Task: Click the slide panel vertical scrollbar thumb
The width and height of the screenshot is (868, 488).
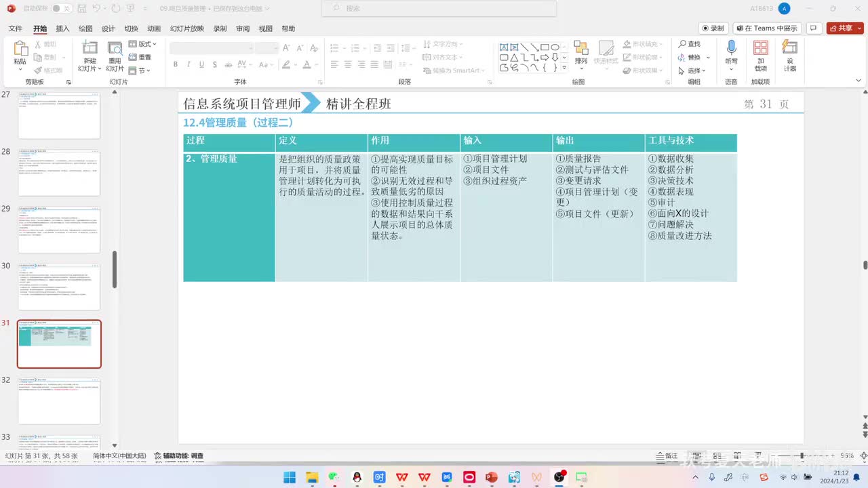Action: pyautogui.click(x=115, y=269)
